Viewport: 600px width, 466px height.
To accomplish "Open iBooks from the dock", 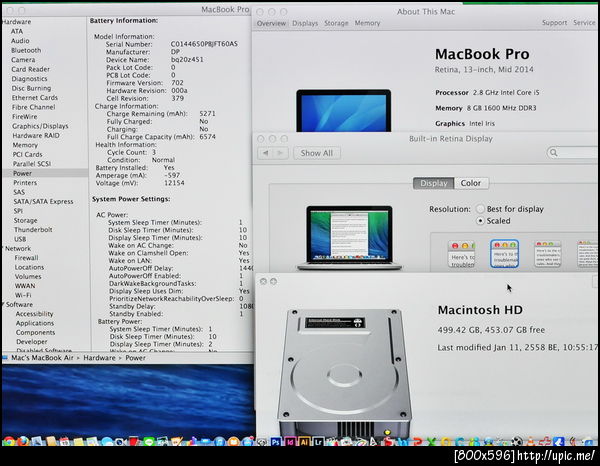I will coord(233,442).
